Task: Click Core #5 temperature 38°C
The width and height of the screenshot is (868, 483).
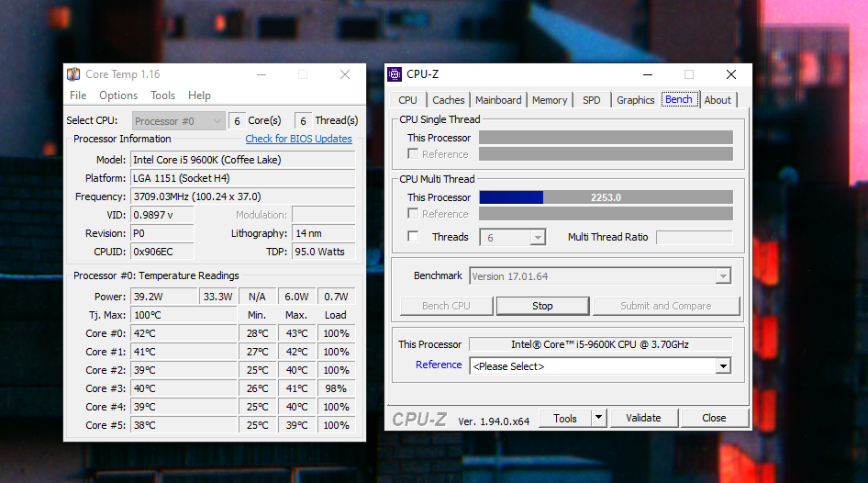Action: (184, 425)
